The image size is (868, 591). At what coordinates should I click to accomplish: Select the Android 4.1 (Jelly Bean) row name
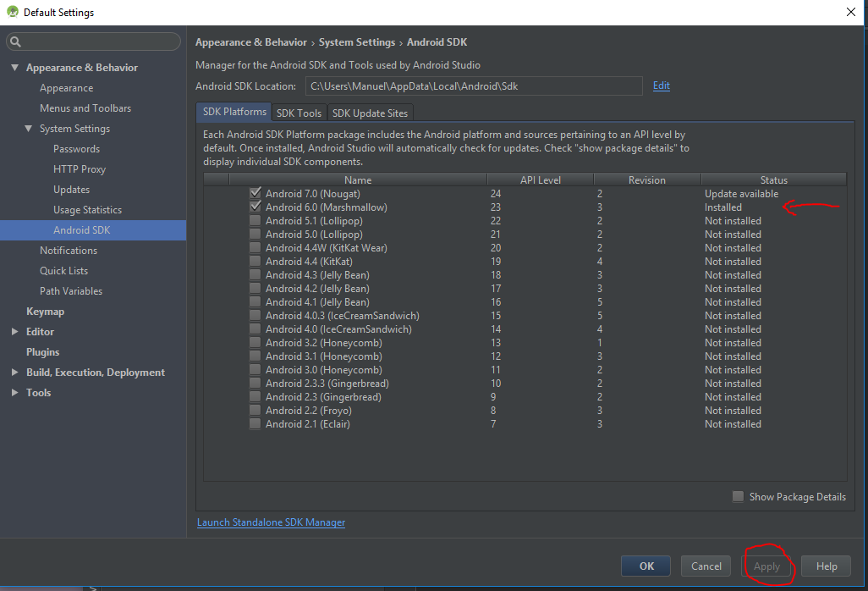click(317, 302)
